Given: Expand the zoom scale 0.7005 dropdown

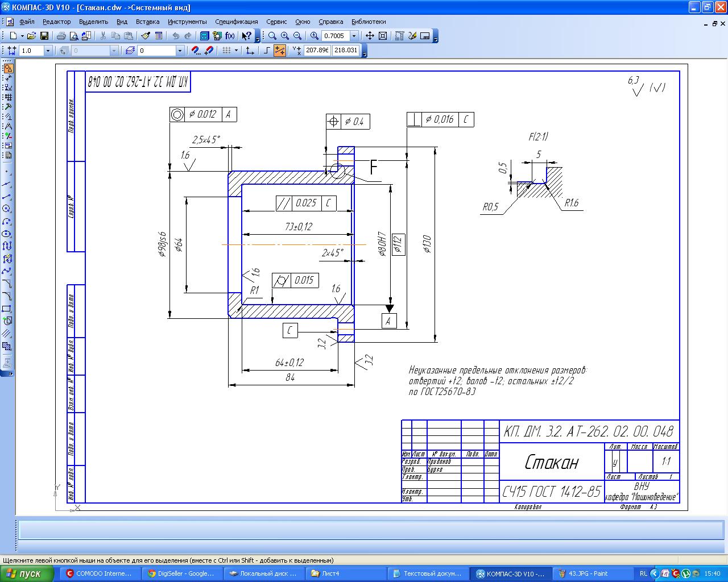Looking at the screenshot, I should [354, 36].
